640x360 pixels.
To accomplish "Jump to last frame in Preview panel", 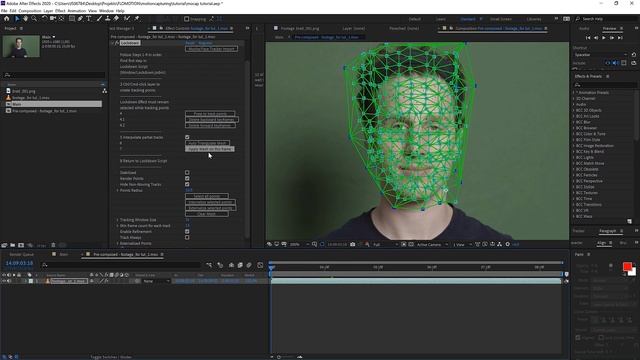I will point(620,38).
